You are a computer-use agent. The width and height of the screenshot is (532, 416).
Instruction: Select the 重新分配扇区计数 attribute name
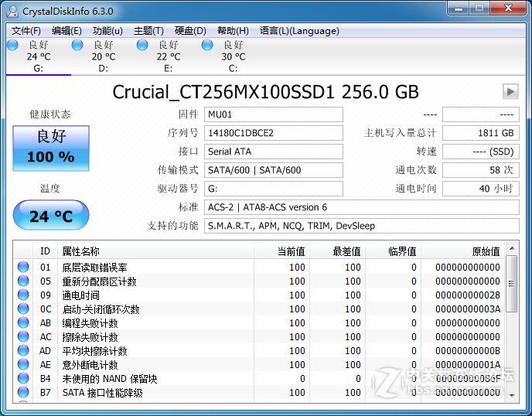99,281
